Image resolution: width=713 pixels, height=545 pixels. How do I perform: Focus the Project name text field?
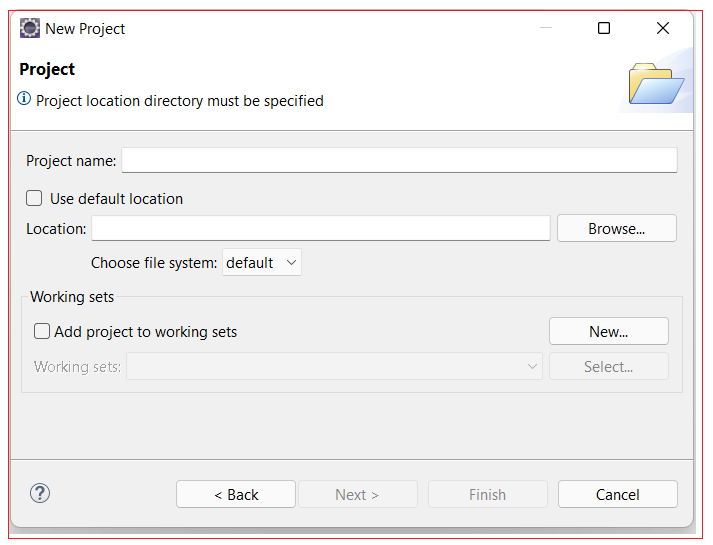(399, 160)
